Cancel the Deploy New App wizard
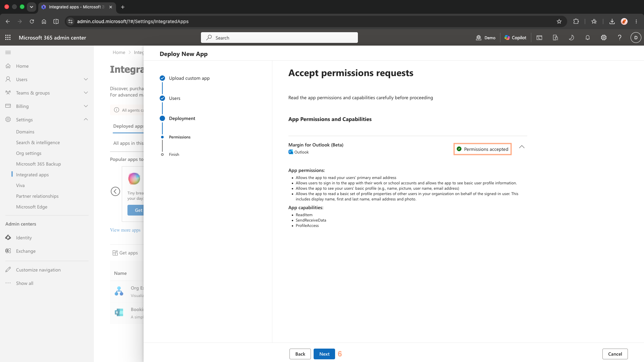This screenshot has height=362, width=644. (615, 354)
